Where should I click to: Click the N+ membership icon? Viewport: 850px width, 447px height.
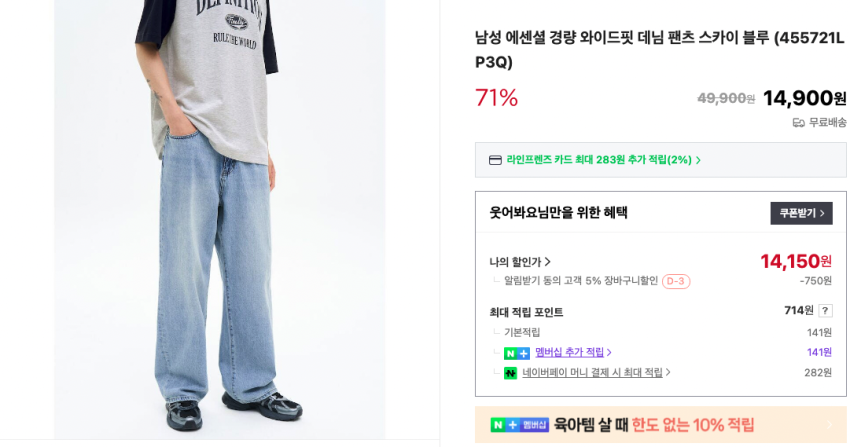pyautogui.click(x=517, y=353)
